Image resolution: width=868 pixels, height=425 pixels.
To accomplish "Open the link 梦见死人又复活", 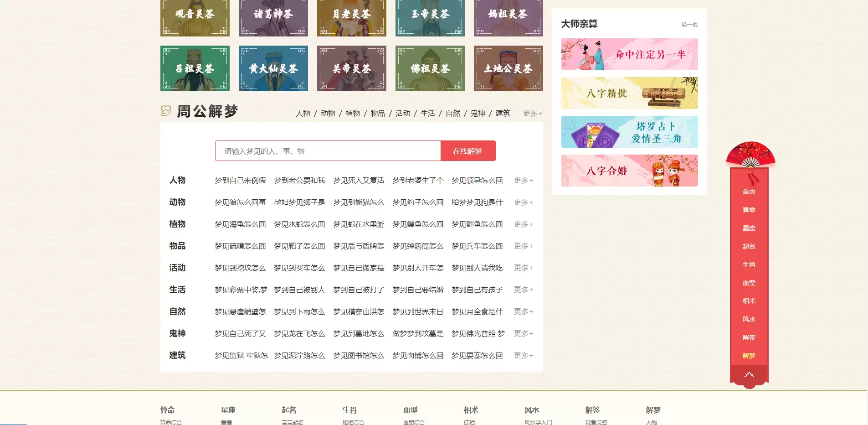I will pyautogui.click(x=359, y=180).
